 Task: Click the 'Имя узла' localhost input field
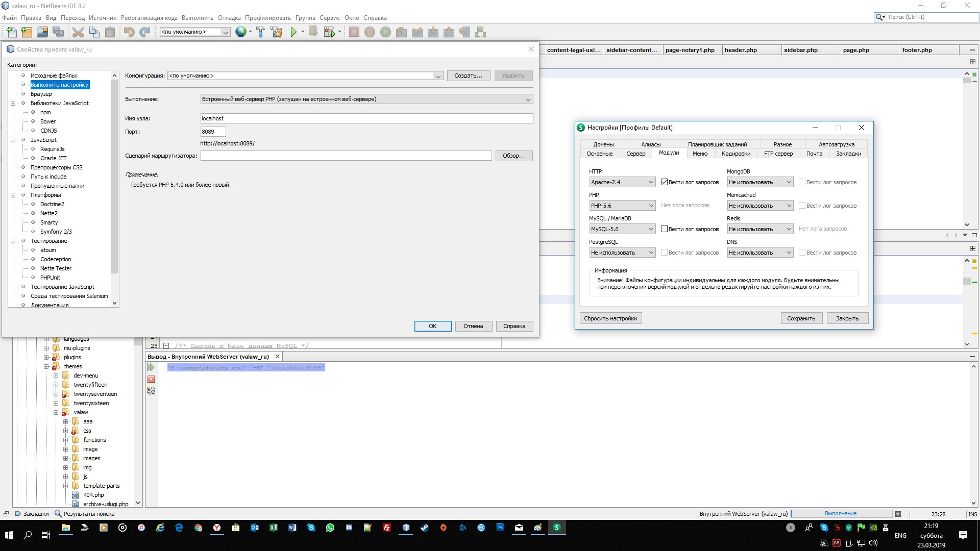pyautogui.click(x=366, y=118)
